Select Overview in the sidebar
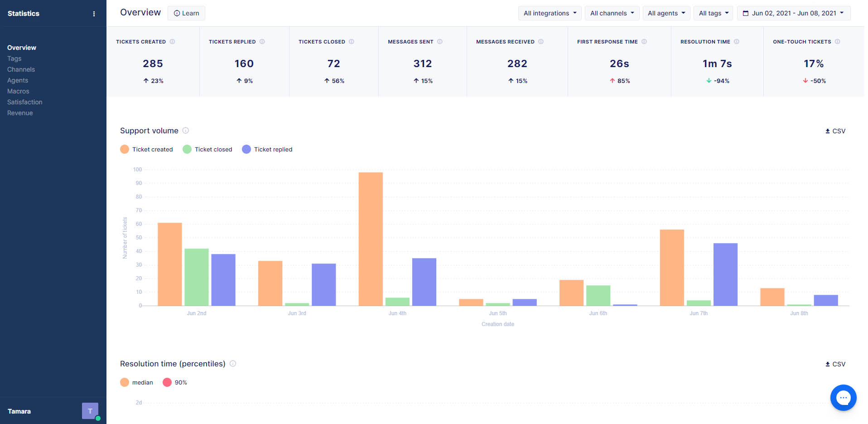Image resolution: width=868 pixels, height=424 pixels. pyautogui.click(x=22, y=48)
